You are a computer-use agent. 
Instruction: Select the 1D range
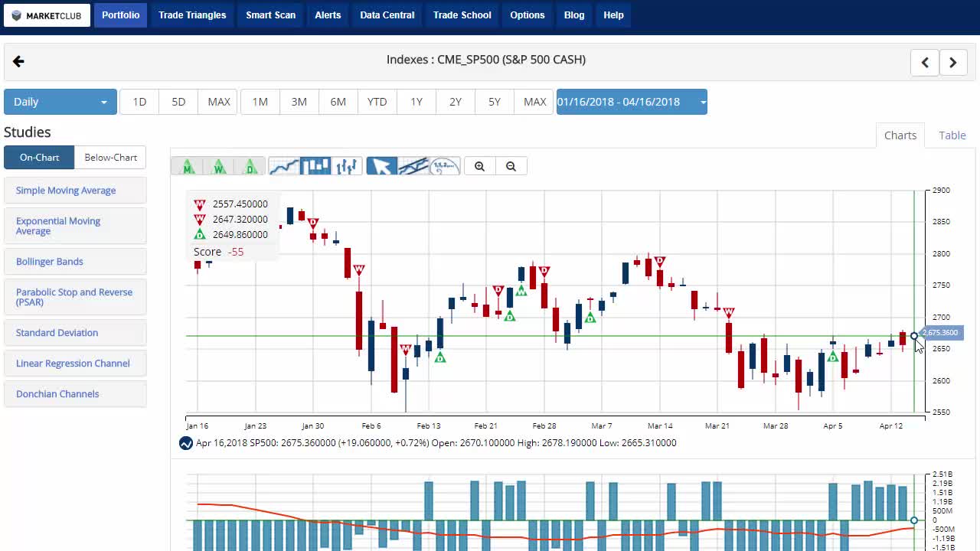(139, 102)
